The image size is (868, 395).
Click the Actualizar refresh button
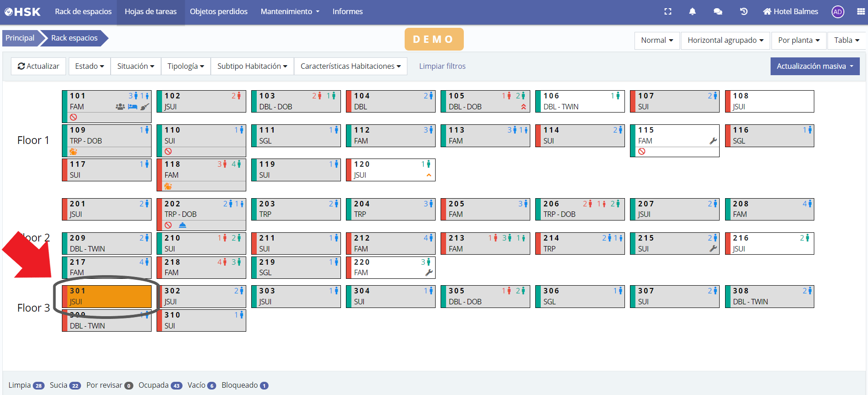coord(39,66)
